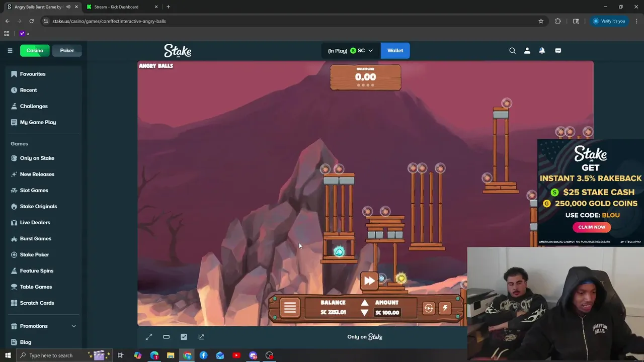Open live stats chart icon below game
Image resolution: width=644 pixels, height=362 pixels.
click(184, 337)
